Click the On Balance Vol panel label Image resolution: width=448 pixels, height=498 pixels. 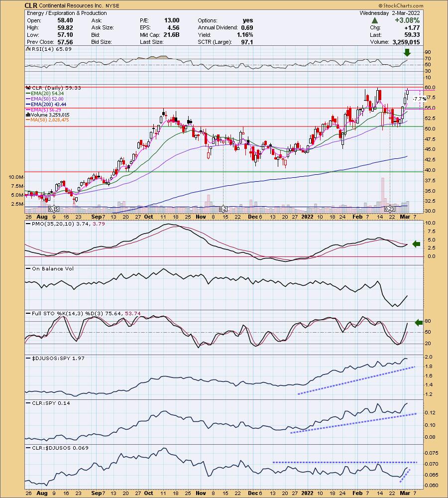coord(53,268)
